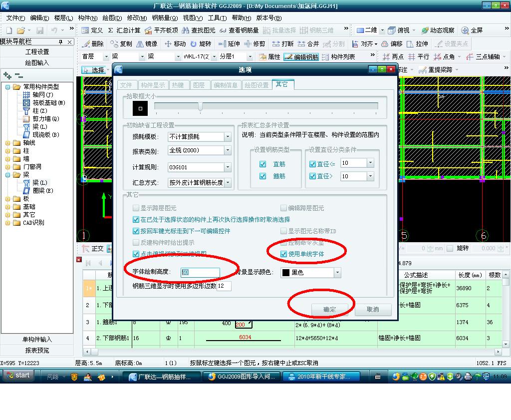Open the 背景显示颜色 color dropdown
511x420 pixels.
pyautogui.click(x=337, y=273)
